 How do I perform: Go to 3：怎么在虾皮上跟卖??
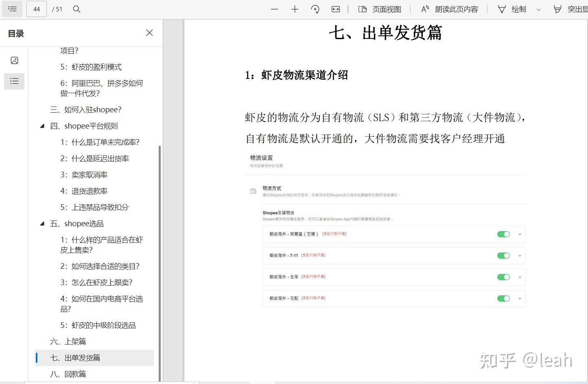pos(96,282)
